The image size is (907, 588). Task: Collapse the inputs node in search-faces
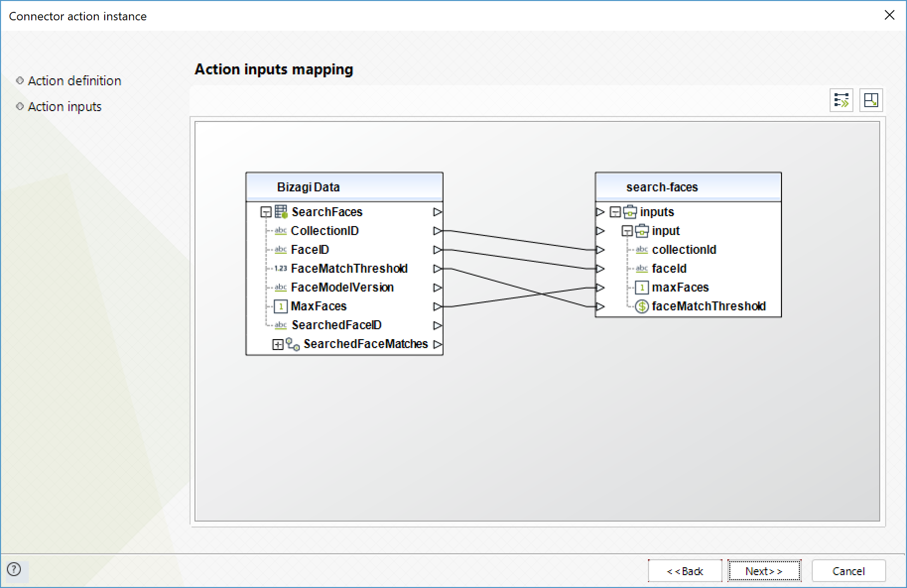coord(615,212)
